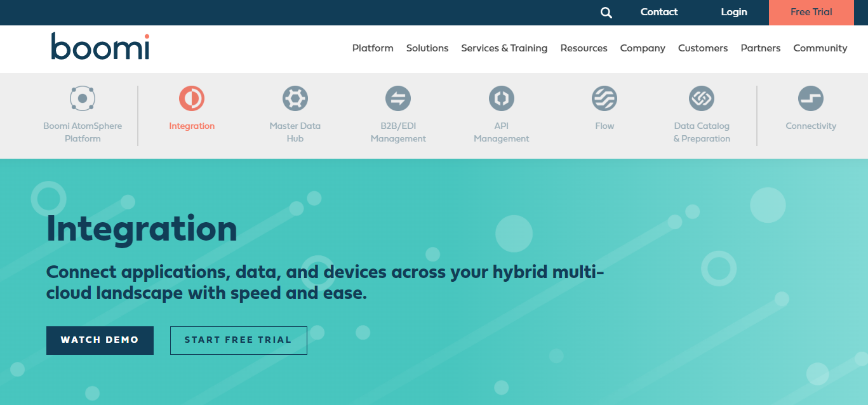
Task: Open the Solutions menu
Action: point(427,48)
